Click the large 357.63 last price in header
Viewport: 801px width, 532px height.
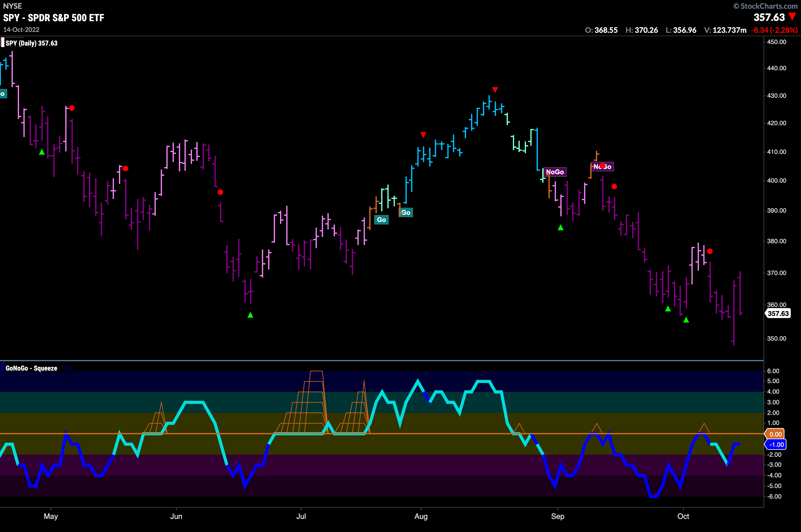coord(769,17)
